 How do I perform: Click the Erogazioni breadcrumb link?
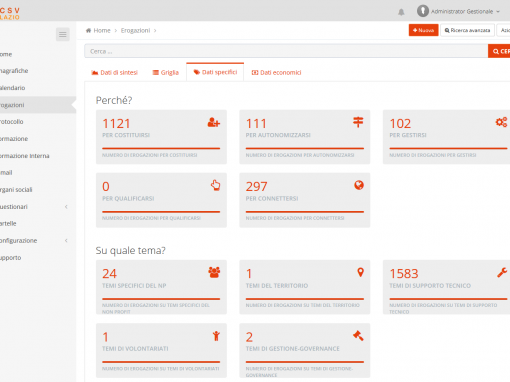coord(135,31)
